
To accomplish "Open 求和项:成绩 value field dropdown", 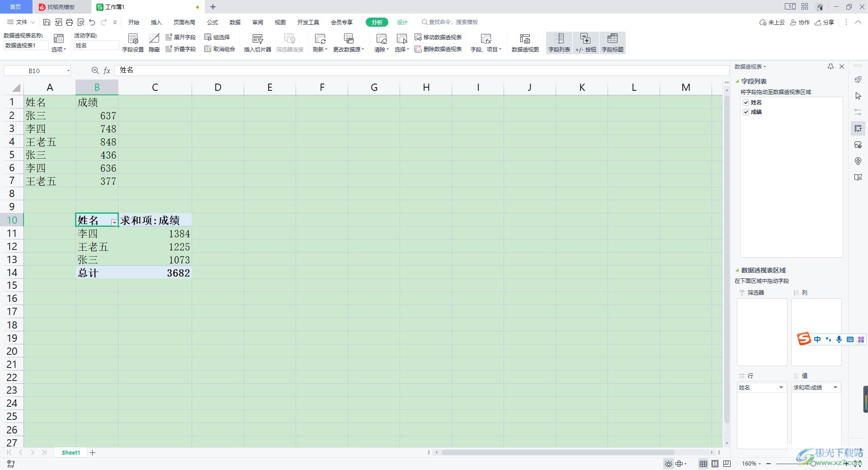I will (x=835, y=388).
